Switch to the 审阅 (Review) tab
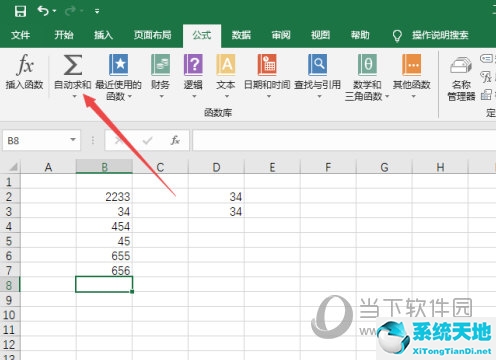496x360 pixels. 281,35
